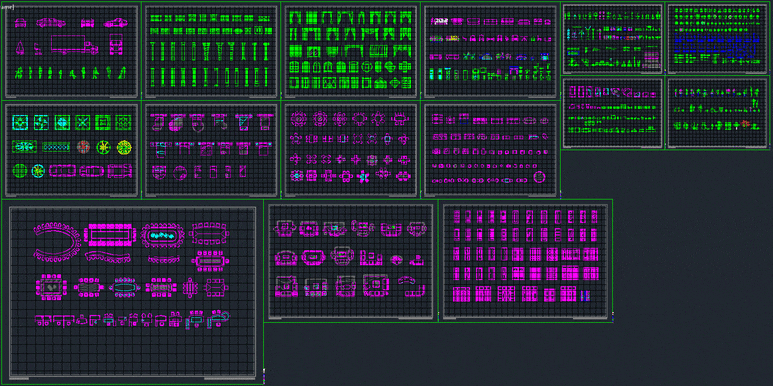Select the red symbol in the small green figures sheet
The image size is (773, 386).
click(x=745, y=124)
